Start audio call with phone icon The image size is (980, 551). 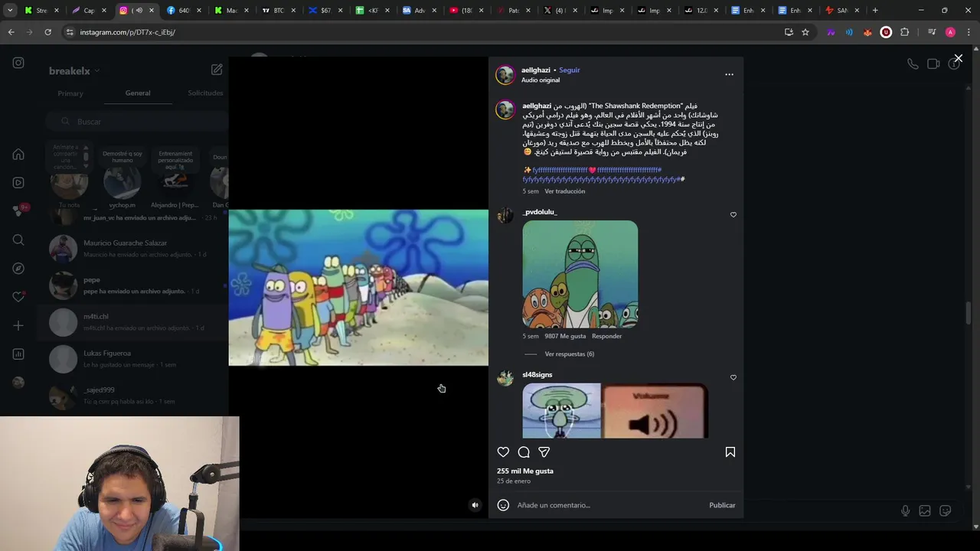pos(913,64)
